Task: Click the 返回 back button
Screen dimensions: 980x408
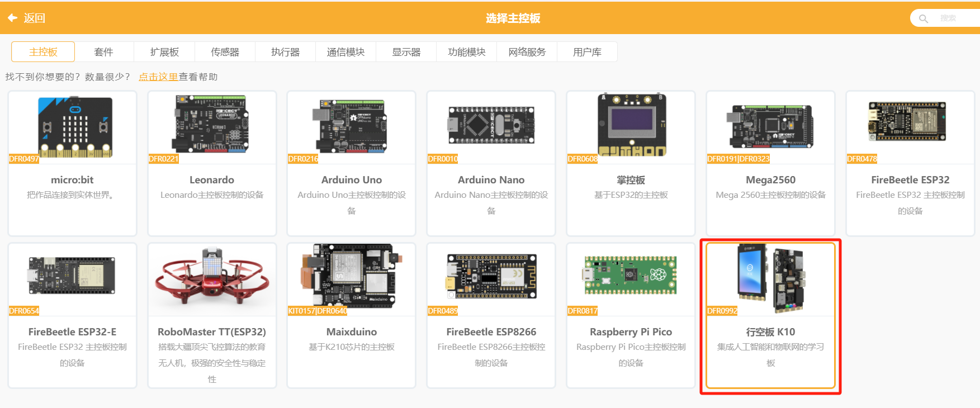Action: [26, 18]
